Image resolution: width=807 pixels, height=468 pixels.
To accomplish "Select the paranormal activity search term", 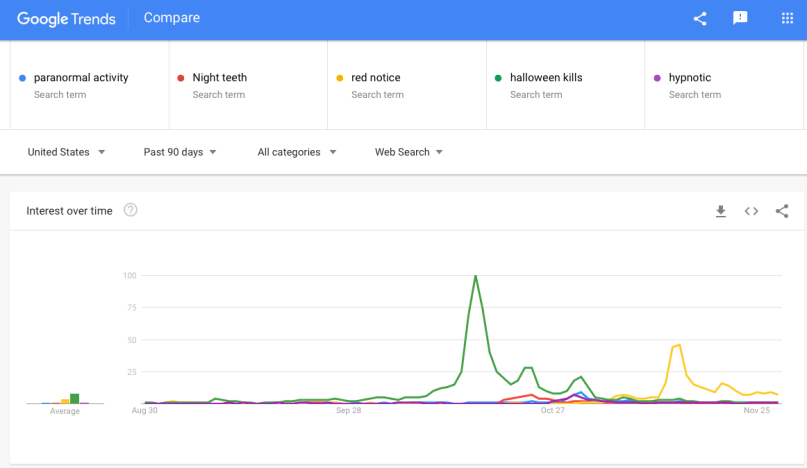I will [81, 78].
